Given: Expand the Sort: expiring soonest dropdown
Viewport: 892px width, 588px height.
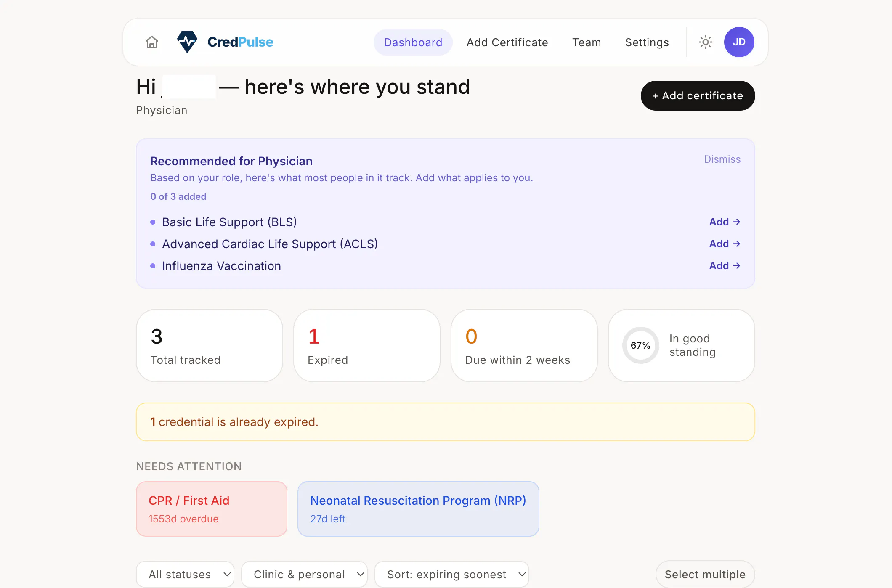Looking at the screenshot, I should tap(451, 575).
